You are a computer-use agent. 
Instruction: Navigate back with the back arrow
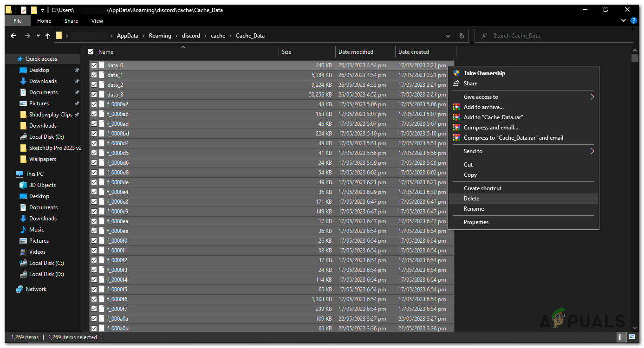(13, 35)
